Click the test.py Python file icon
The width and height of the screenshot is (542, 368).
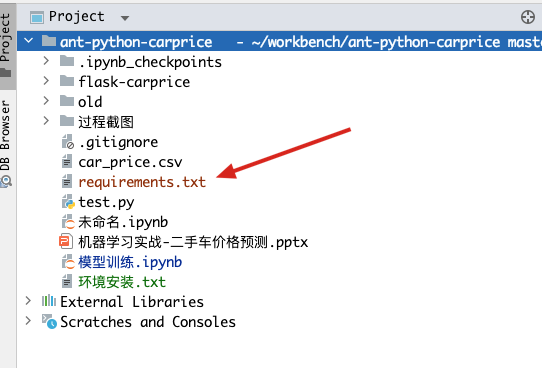coord(68,202)
